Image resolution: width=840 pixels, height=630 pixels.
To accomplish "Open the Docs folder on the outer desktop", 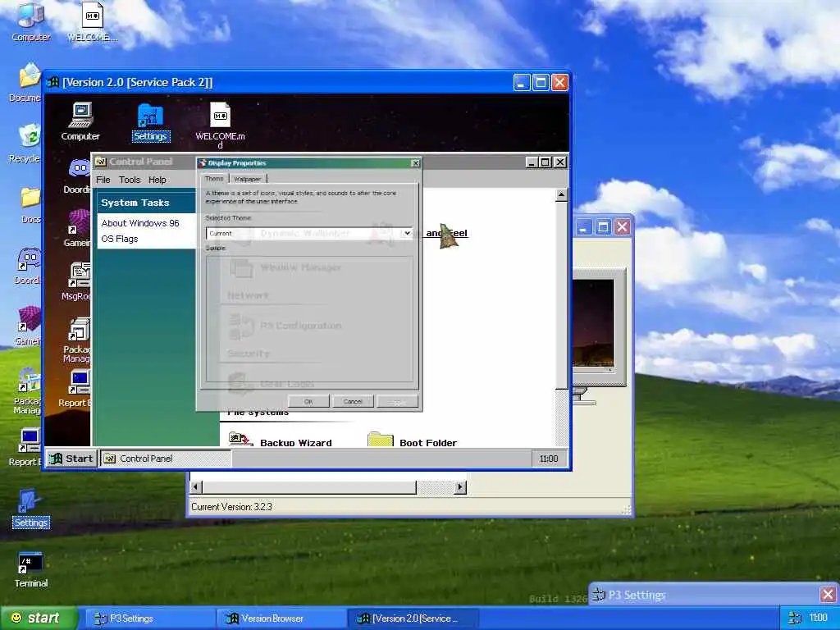I will (x=30, y=204).
